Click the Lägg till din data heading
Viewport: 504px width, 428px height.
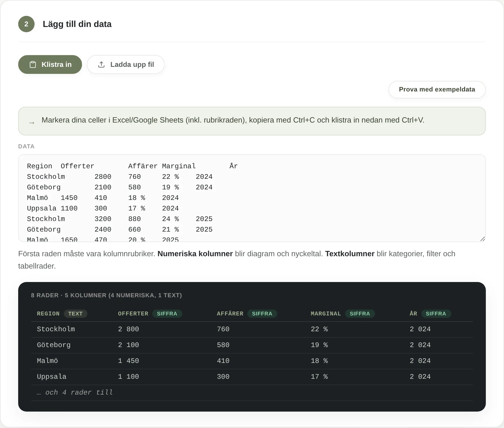(77, 24)
